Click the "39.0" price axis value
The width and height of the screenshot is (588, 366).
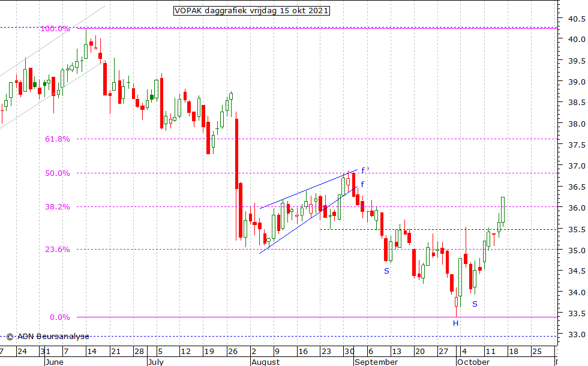click(577, 82)
